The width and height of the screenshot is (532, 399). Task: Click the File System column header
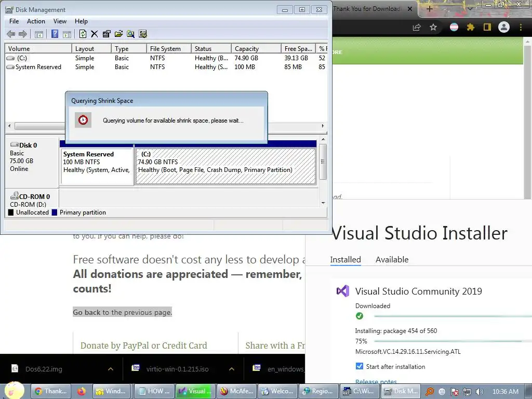point(169,48)
